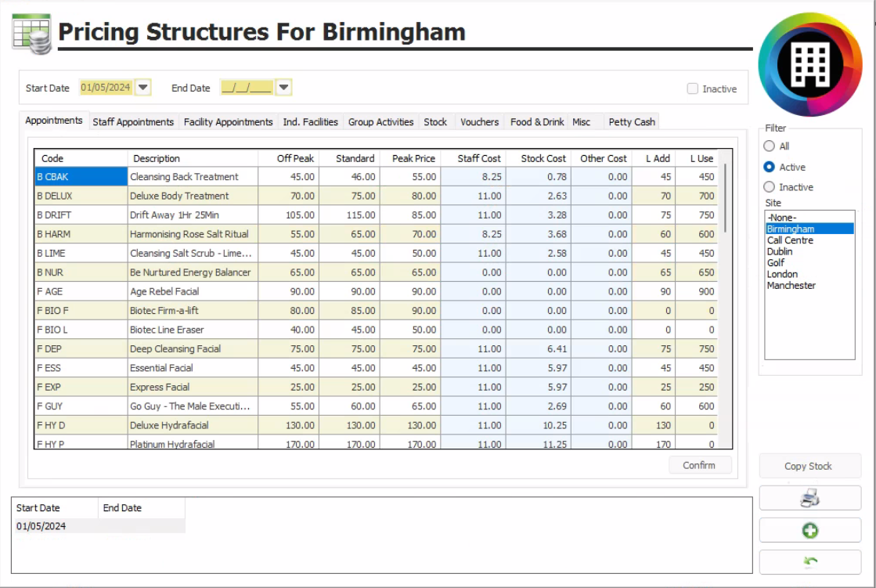
Task: Click the Deluxe Hydrafacial description
Action: [x=193, y=425]
